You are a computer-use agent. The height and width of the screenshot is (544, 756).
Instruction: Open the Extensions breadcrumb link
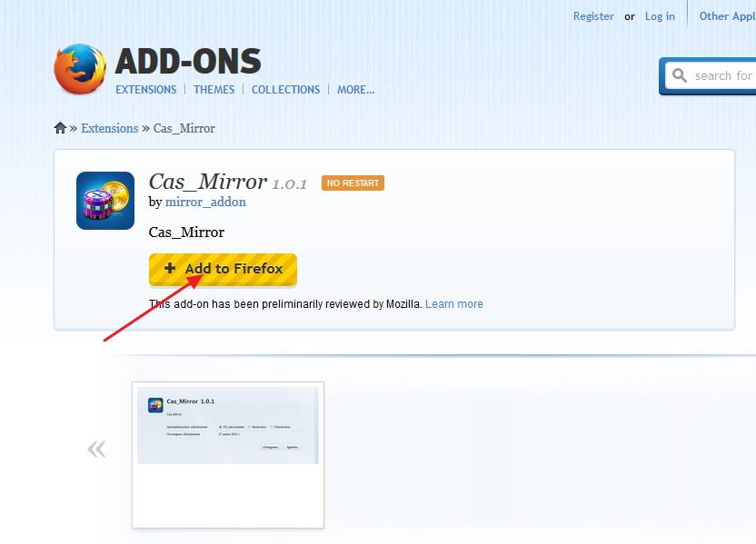coord(109,128)
